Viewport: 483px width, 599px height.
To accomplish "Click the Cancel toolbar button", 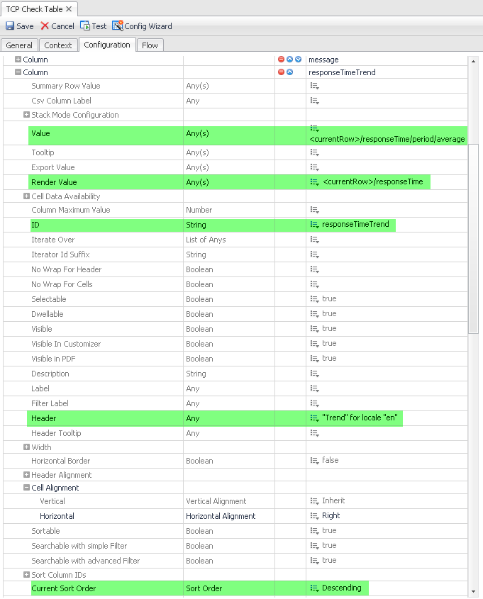I will [57, 26].
